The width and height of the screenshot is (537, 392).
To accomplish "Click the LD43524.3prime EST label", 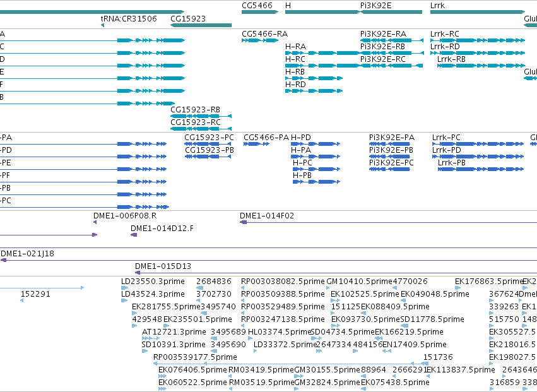I will point(153,294).
